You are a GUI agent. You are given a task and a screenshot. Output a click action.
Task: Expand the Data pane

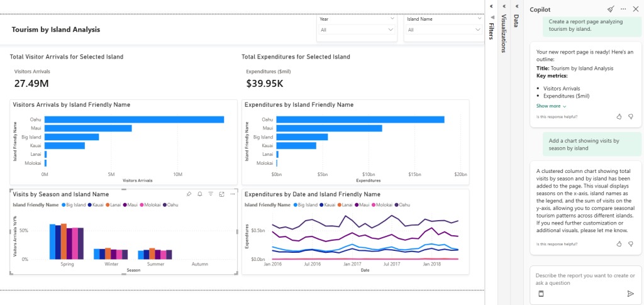tap(516, 7)
